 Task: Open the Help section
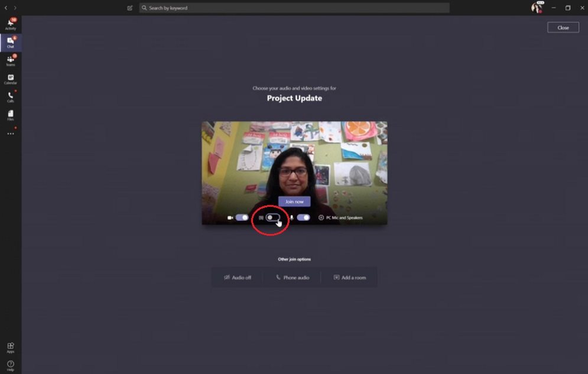tap(10, 365)
